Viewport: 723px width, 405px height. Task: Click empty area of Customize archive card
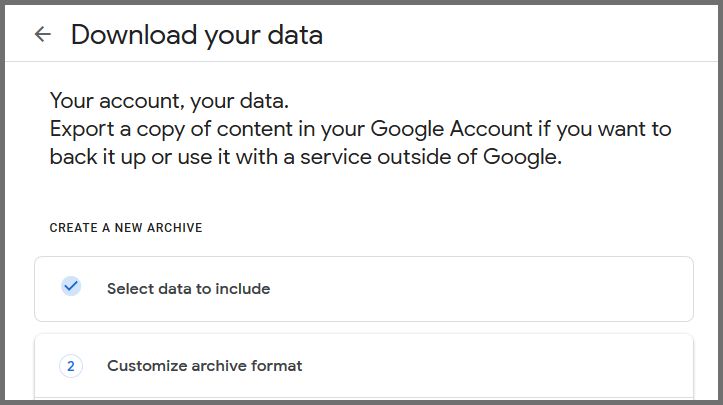click(498, 366)
